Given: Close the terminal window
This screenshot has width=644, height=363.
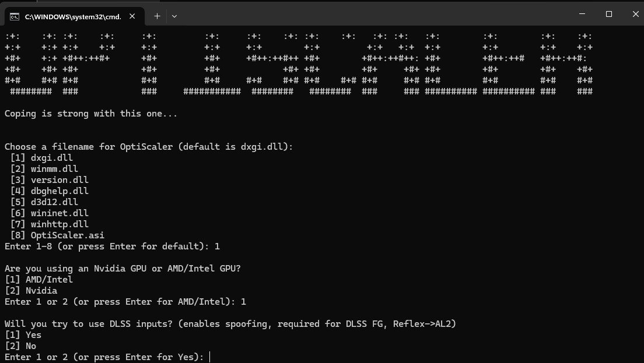Looking at the screenshot, I should (635, 14).
